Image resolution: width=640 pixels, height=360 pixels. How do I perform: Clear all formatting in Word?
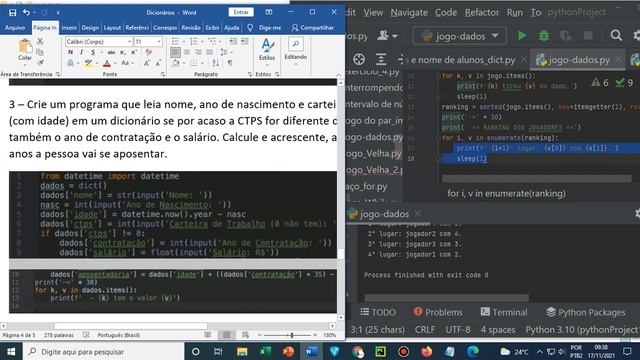click(x=149, y=52)
